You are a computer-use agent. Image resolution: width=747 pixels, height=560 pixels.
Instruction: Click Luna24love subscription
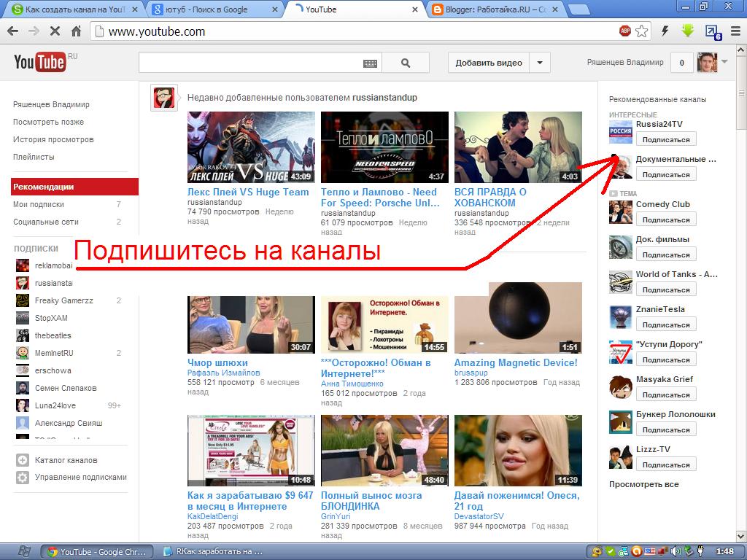point(55,405)
